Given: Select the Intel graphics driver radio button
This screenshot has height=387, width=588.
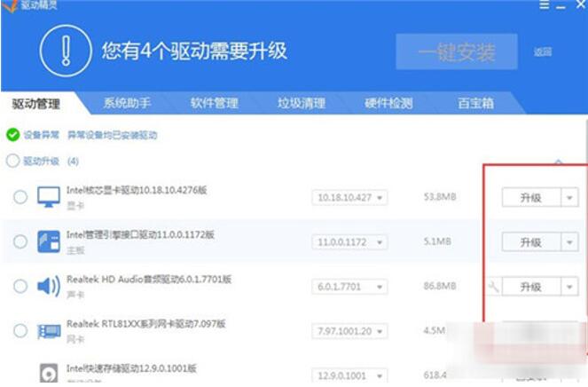Looking at the screenshot, I should 20,197.
